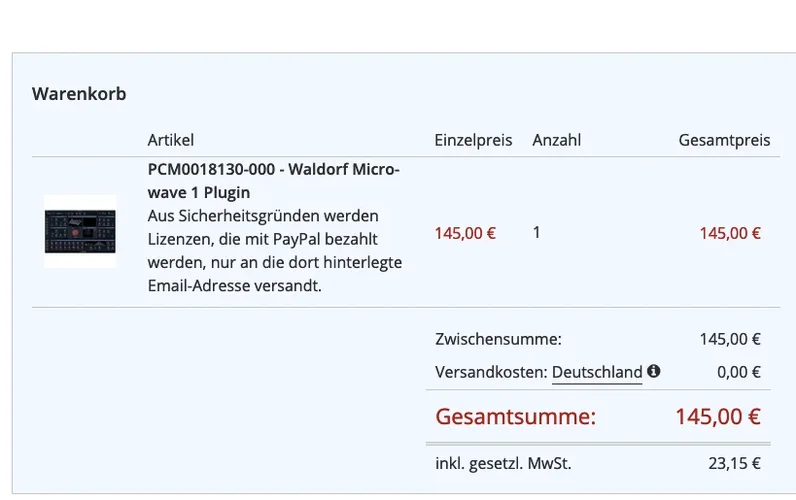Click the product row's Gesamtpreis amount
The height and width of the screenshot is (500, 796).
point(730,233)
